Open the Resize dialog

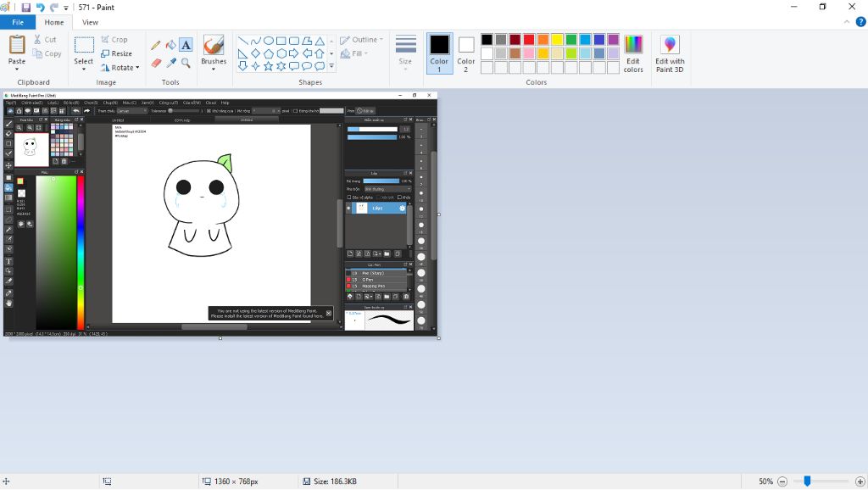coord(116,53)
